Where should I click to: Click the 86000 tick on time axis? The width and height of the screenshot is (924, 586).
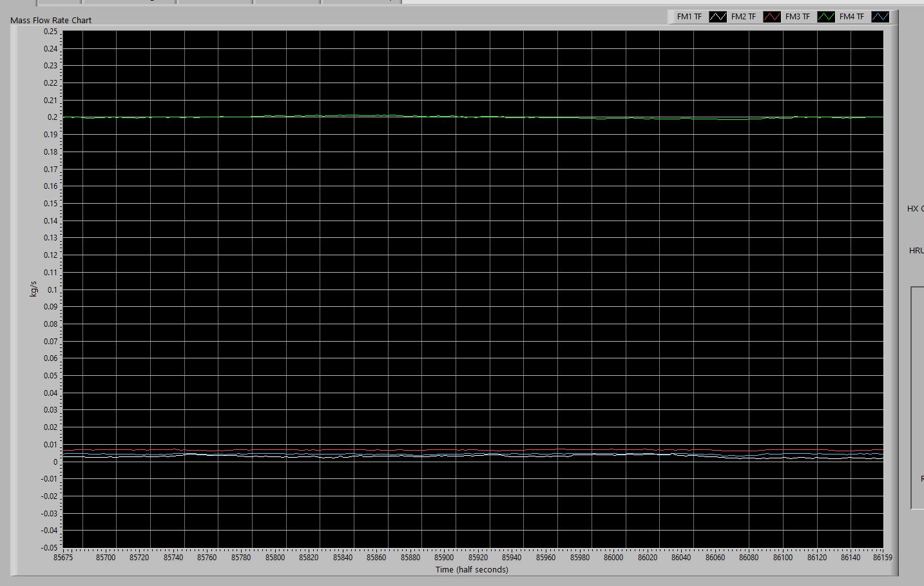pos(613,558)
